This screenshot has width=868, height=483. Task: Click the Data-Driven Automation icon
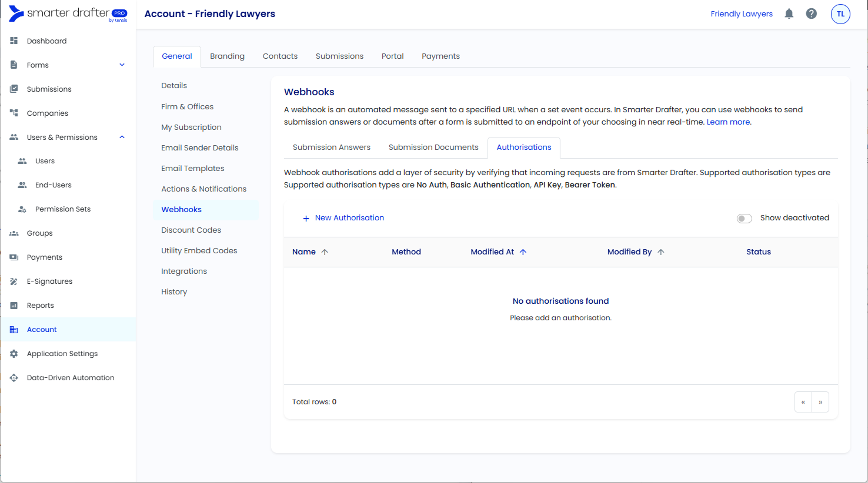[14, 378]
